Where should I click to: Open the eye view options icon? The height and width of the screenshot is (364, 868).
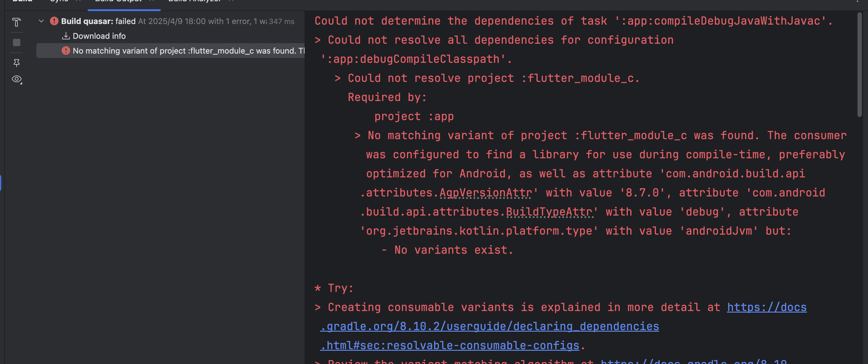pos(16,79)
